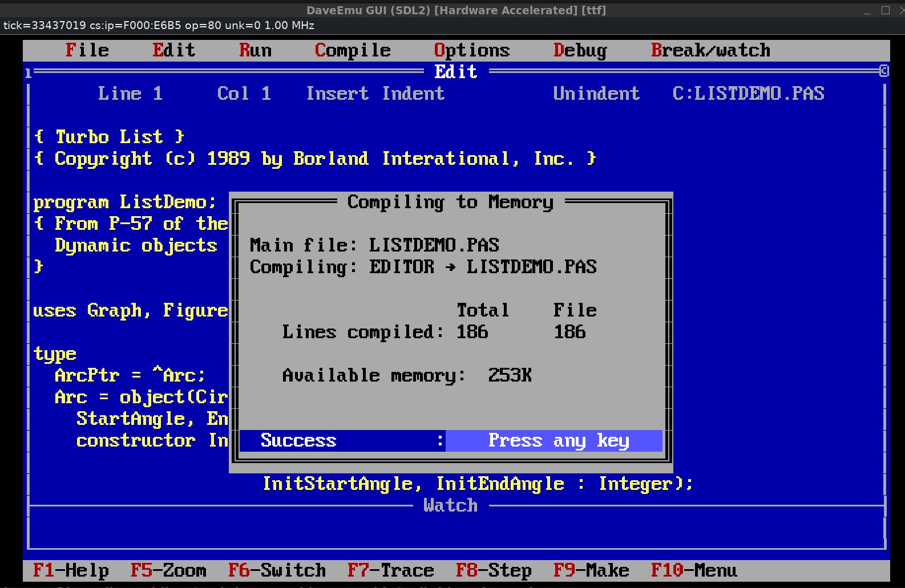This screenshot has height=588, width=905.
Task: Click F6-Switch in bottom bar
Action: click(277, 570)
